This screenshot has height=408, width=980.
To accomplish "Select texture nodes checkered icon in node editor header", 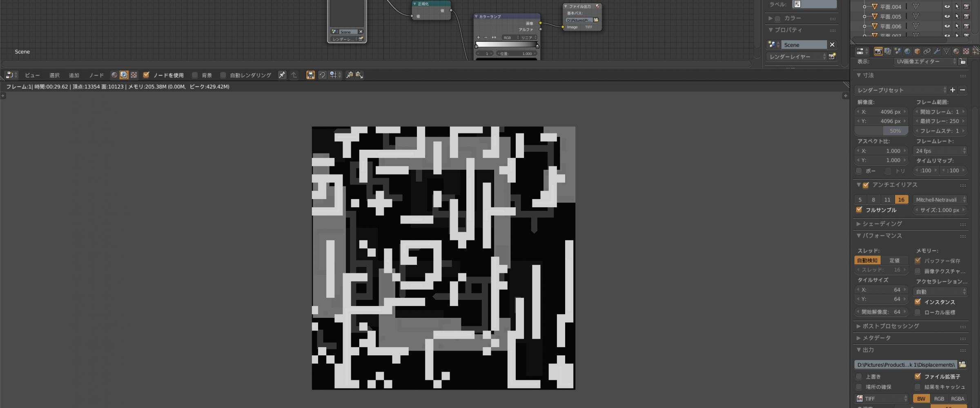I will tap(134, 75).
